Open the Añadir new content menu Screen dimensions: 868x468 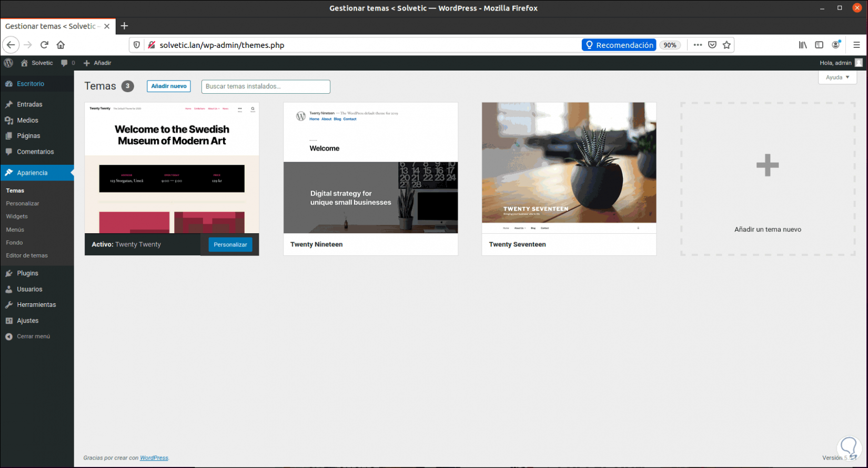click(x=97, y=63)
